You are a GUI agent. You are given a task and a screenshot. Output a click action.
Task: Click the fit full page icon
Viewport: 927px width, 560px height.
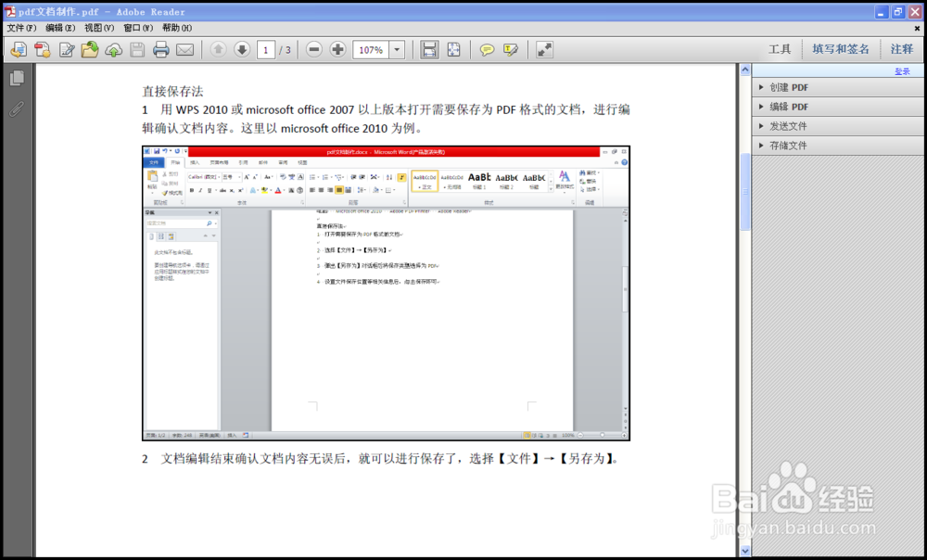[x=453, y=50]
